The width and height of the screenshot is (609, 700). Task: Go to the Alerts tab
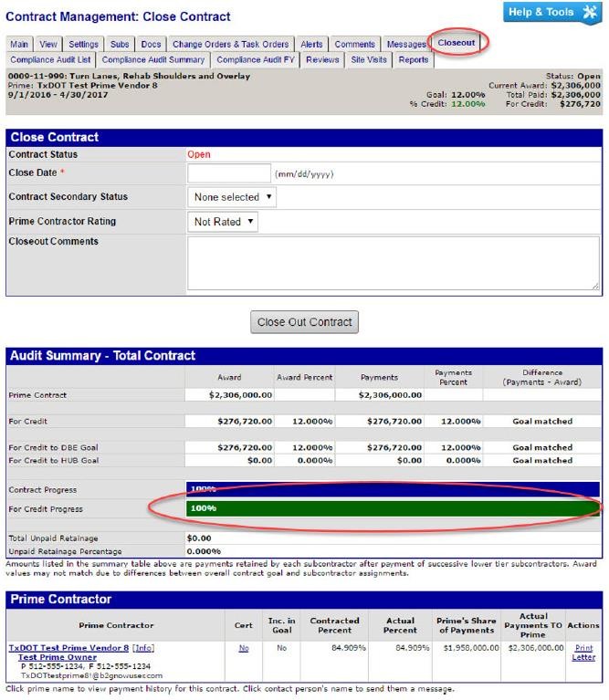coord(312,44)
